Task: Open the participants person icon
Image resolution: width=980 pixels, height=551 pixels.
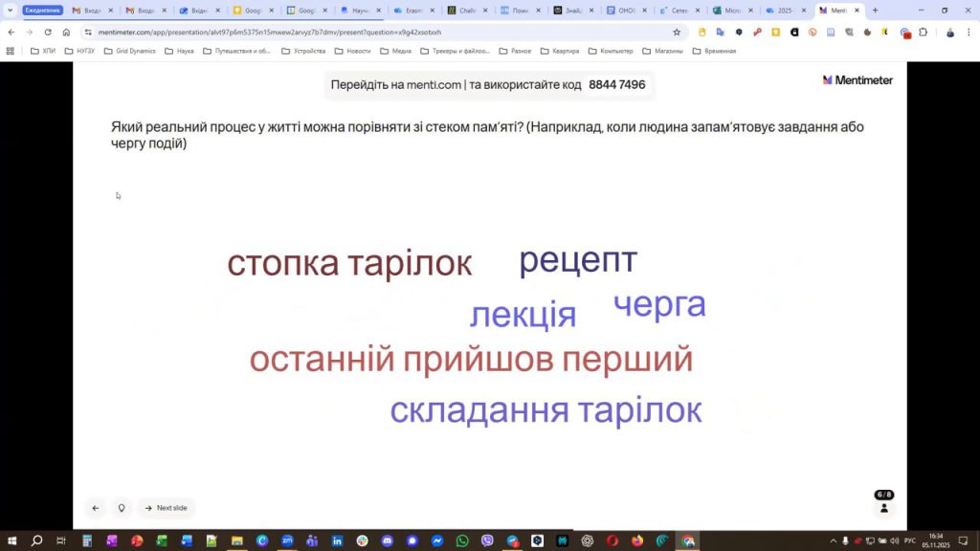Action: click(883, 509)
